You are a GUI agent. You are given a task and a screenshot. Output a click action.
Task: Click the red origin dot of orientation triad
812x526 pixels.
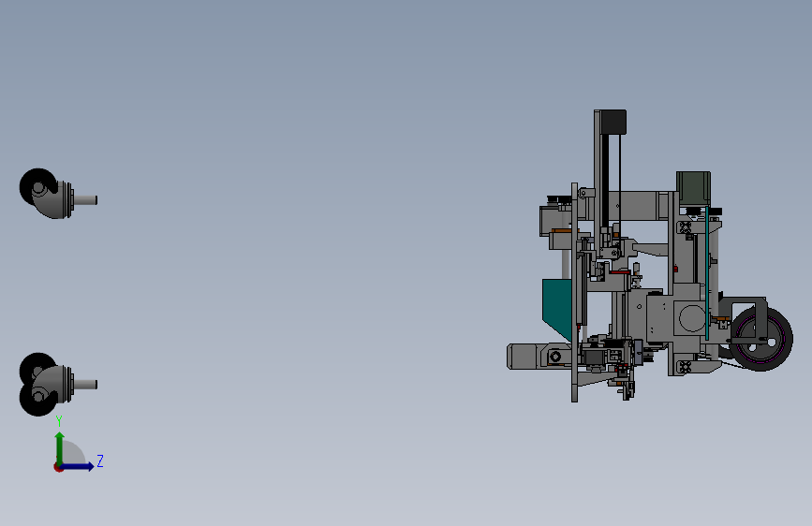(x=58, y=467)
